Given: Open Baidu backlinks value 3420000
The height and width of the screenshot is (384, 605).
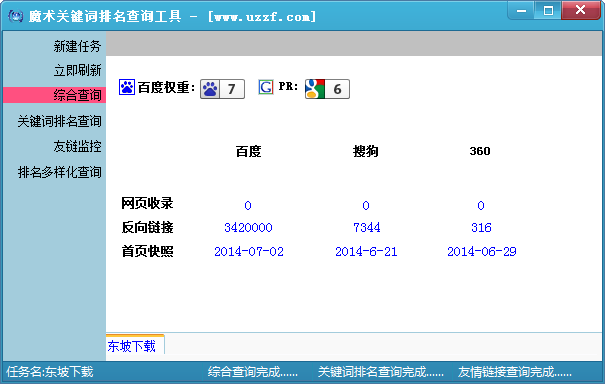Looking at the screenshot, I should pyautogui.click(x=248, y=227).
